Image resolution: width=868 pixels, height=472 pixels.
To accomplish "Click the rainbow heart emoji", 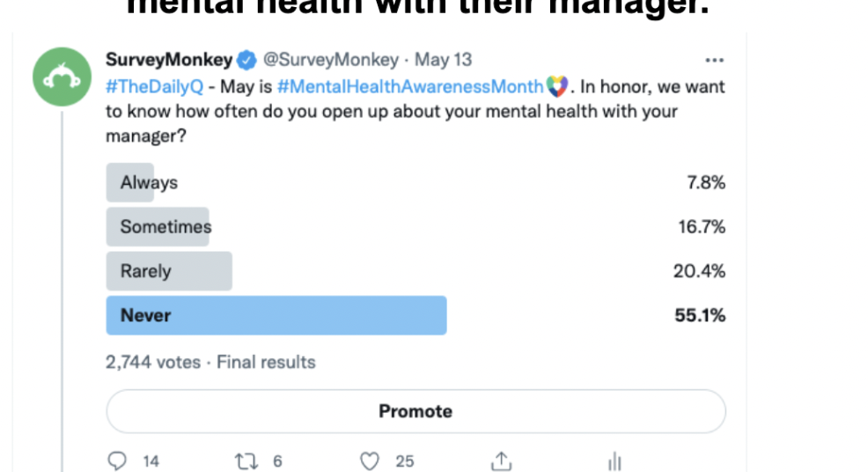I will (557, 86).
